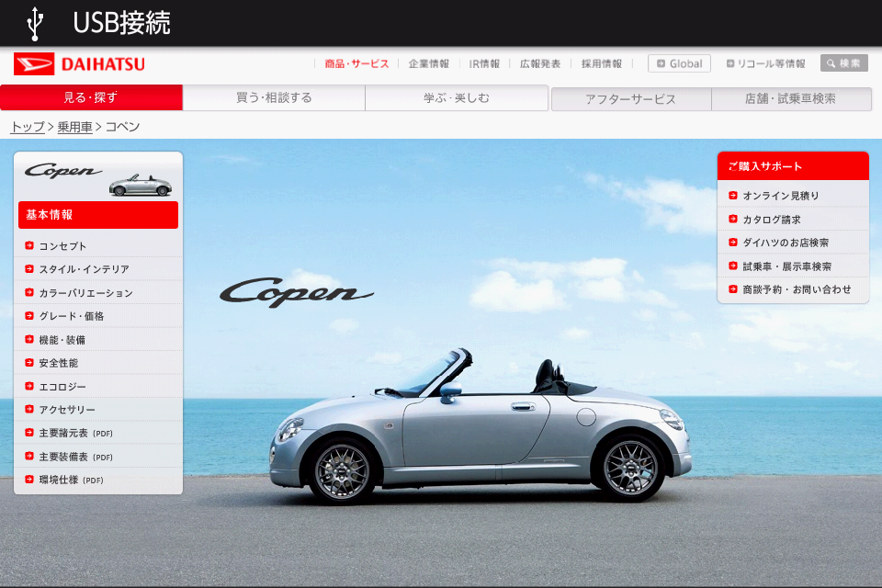Viewport: 882px width, 588px height.
Task: Click arrow icon beside 主要装備表
Action: coord(29,457)
